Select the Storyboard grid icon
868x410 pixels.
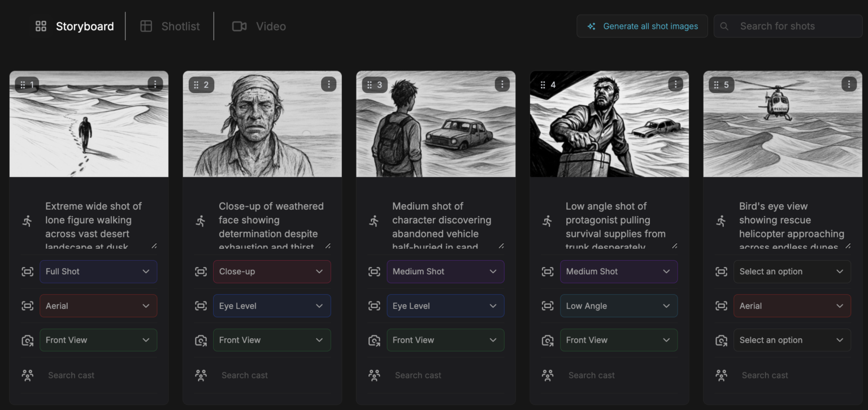point(40,25)
